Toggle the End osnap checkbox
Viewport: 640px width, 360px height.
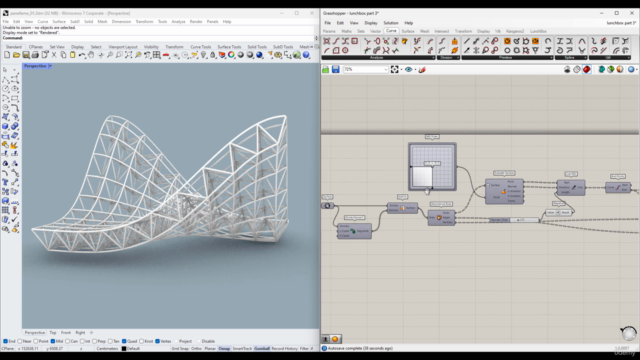click(x=6, y=341)
